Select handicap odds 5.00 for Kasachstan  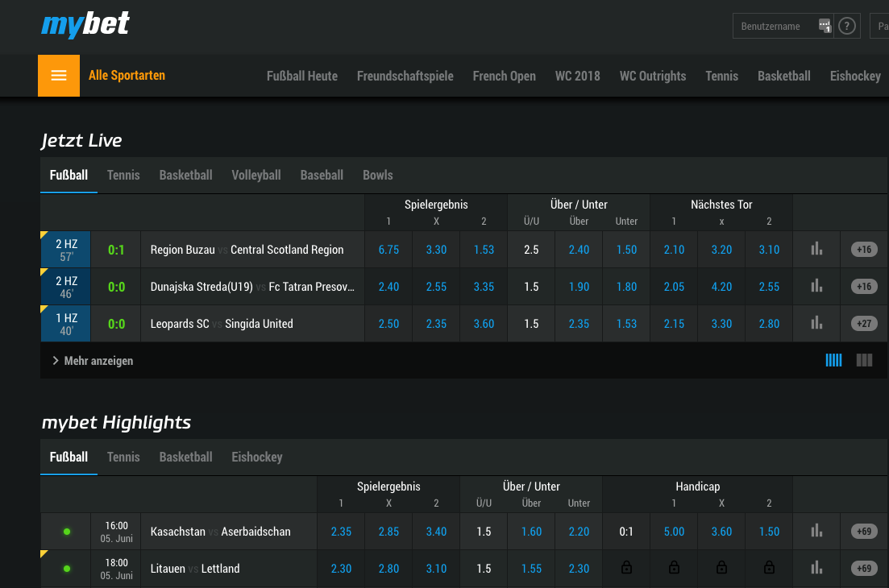pyautogui.click(x=674, y=532)
